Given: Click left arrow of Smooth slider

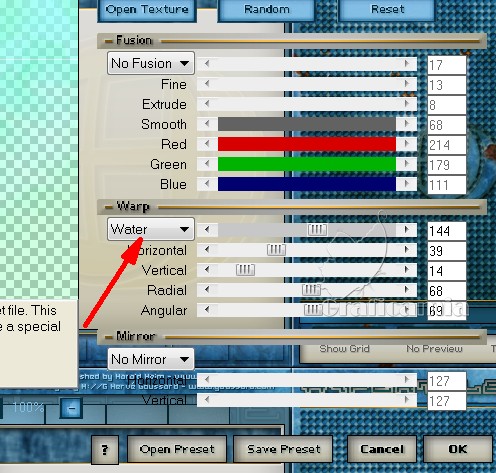Looking at the screenshot, I should 207,124.
